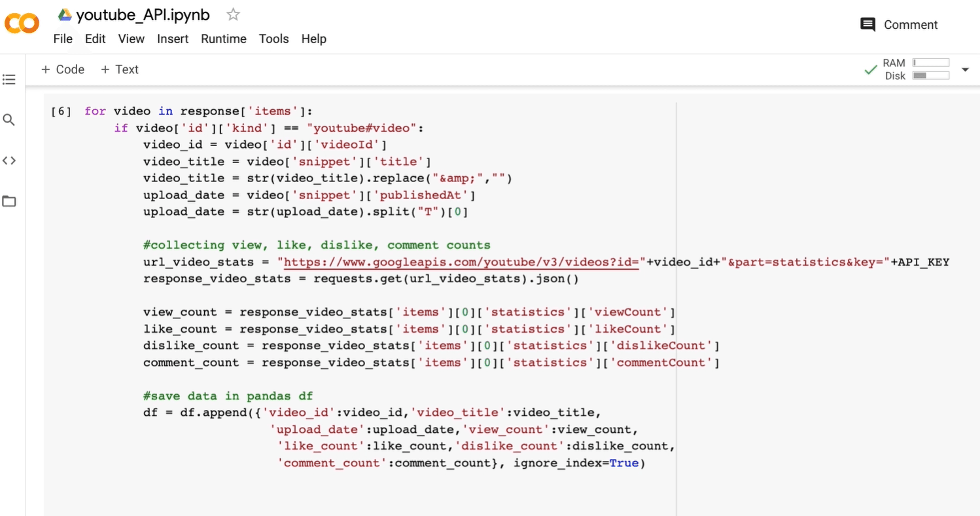
Task: Open the Insert menu
Action: 173,39
